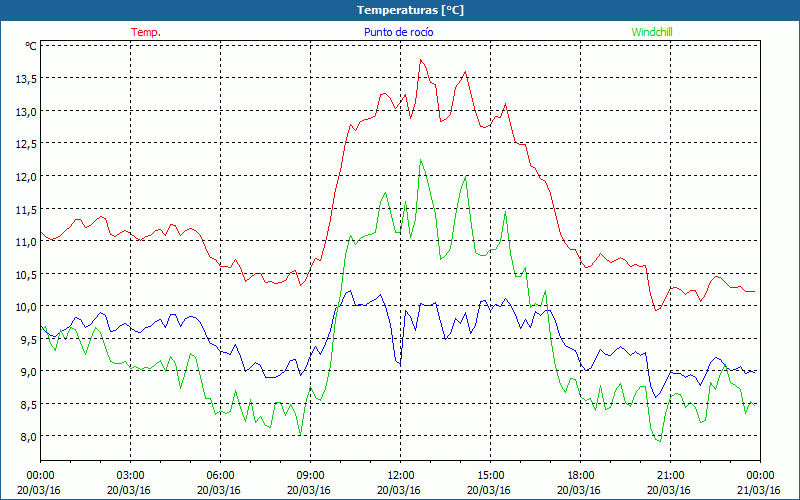The image size is (800, 500).
Task: Click the green windchill peak near 12:40
Action: [x=420, y=160]
